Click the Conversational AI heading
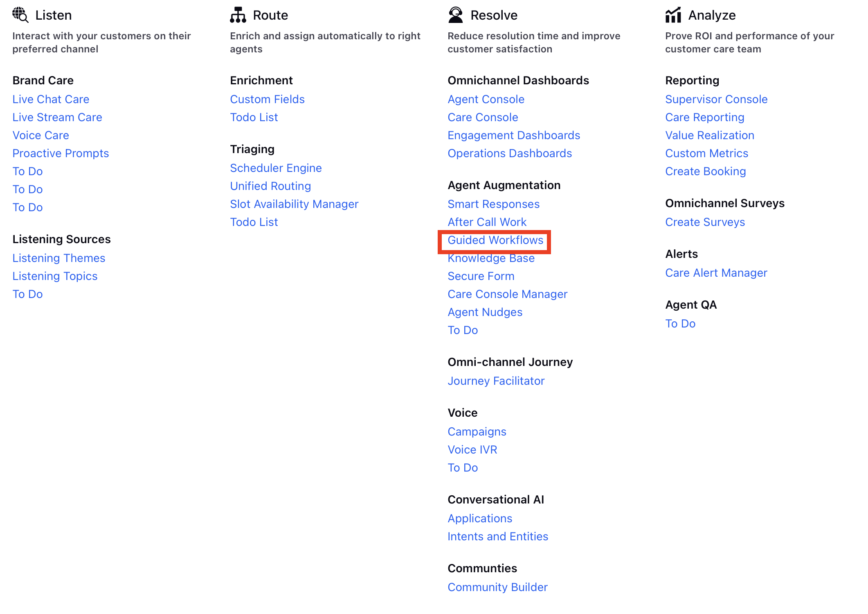This screenshot has height=614, width=868. click(496, 500)
